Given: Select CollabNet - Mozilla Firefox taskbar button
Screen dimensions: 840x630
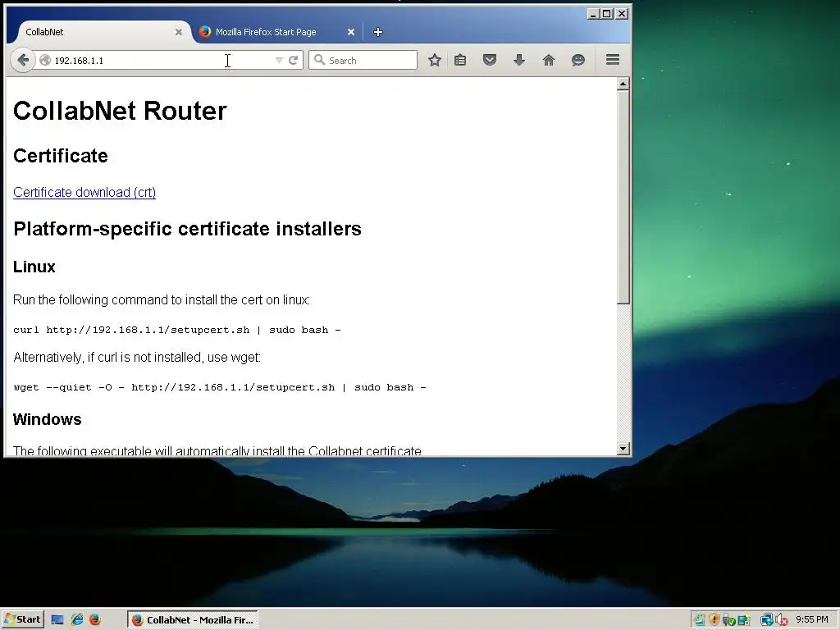Looking at the screenshot, I should [x=193, y=620].
